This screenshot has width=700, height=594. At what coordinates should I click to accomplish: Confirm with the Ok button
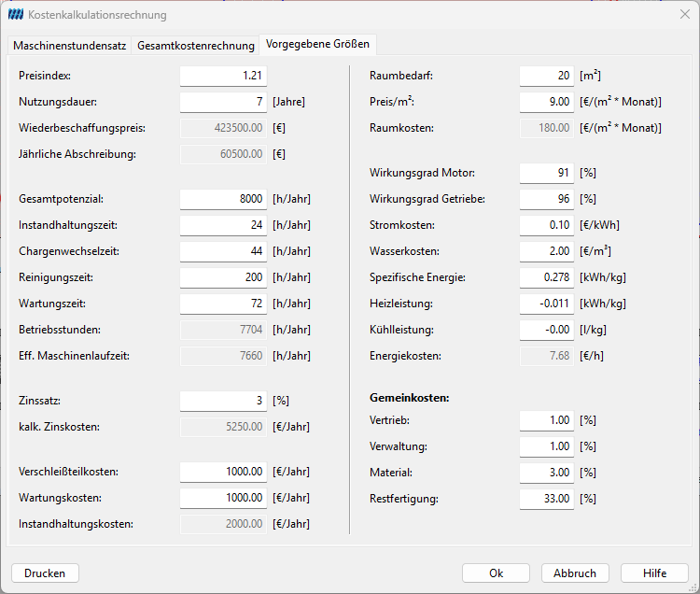tap(496, 573)
